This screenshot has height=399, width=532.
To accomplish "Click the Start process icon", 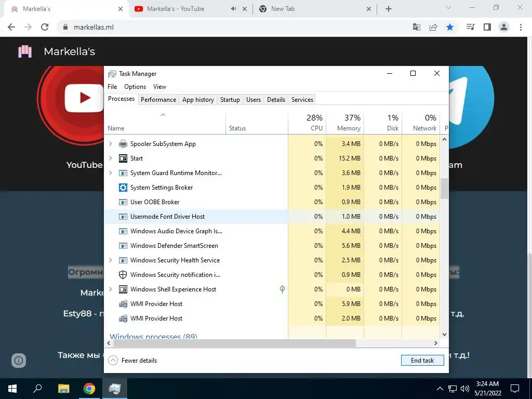I will [x=123, y=158].
